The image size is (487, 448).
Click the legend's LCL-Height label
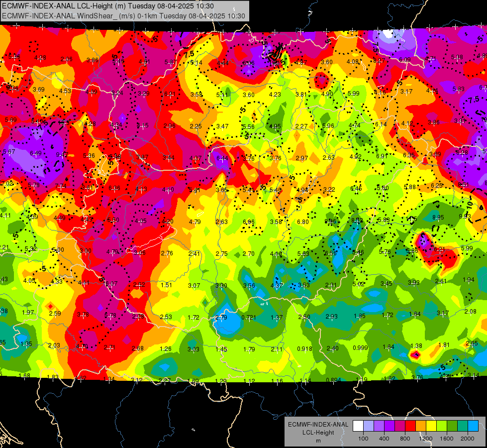coord(318,433)
